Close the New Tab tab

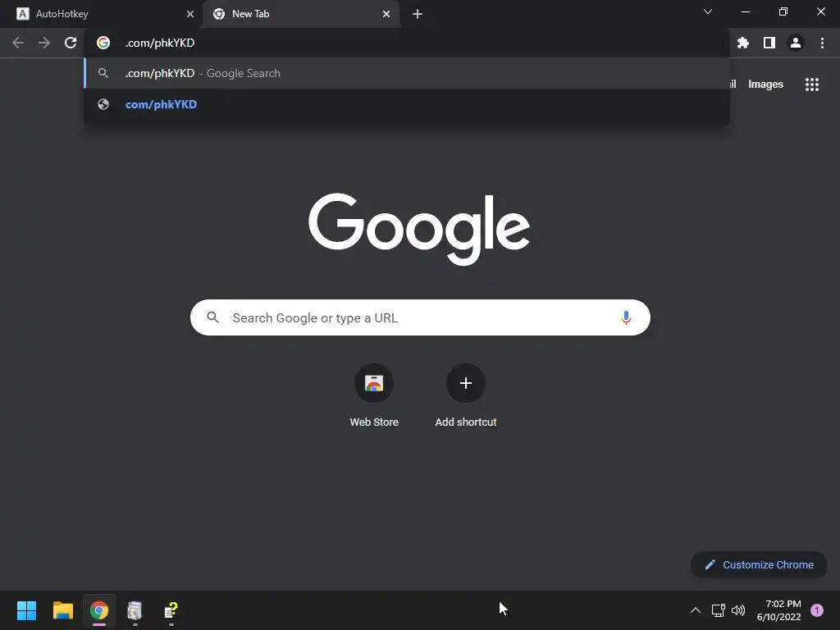386,14
